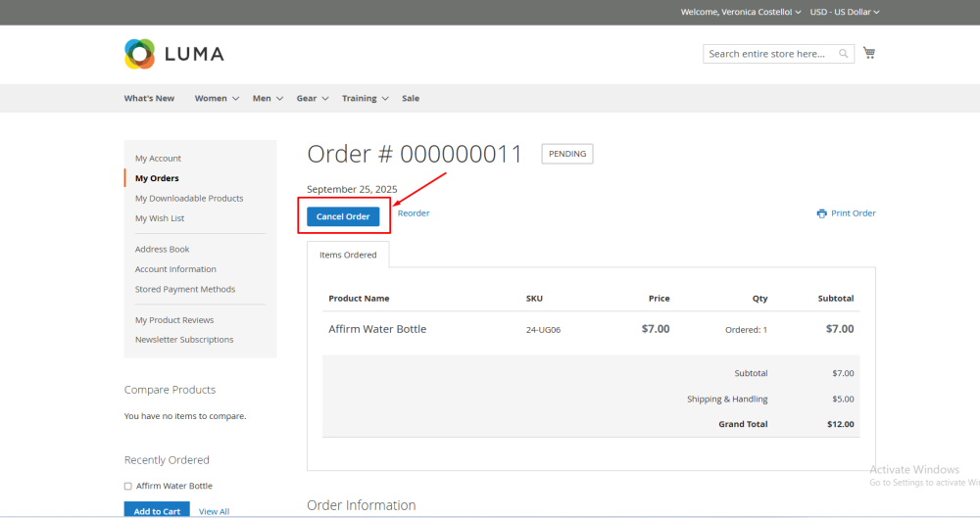Click the PENDING order status badge
This screenshot has height=518, width=980.
coord(567,154)
